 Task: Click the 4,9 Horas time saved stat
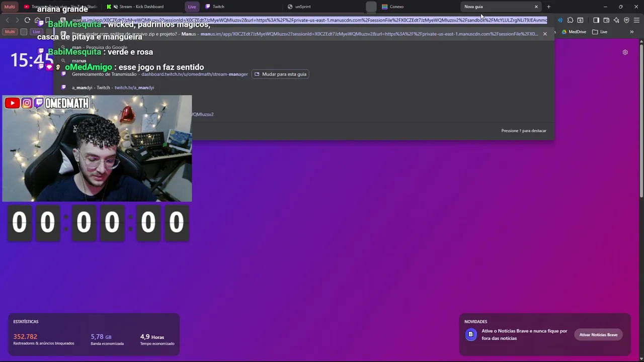157,339
